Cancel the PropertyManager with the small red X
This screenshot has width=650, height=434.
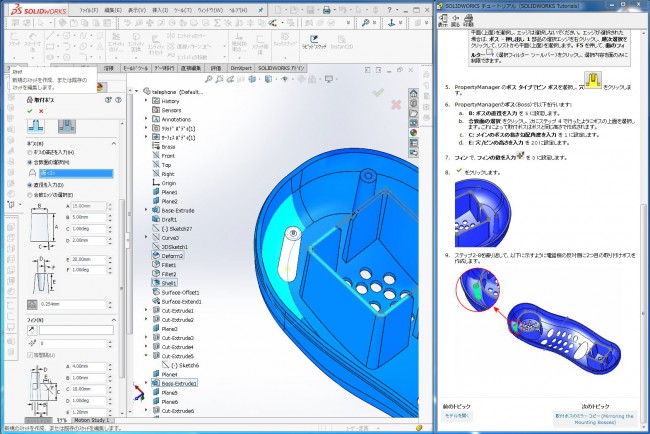(41, 111)
